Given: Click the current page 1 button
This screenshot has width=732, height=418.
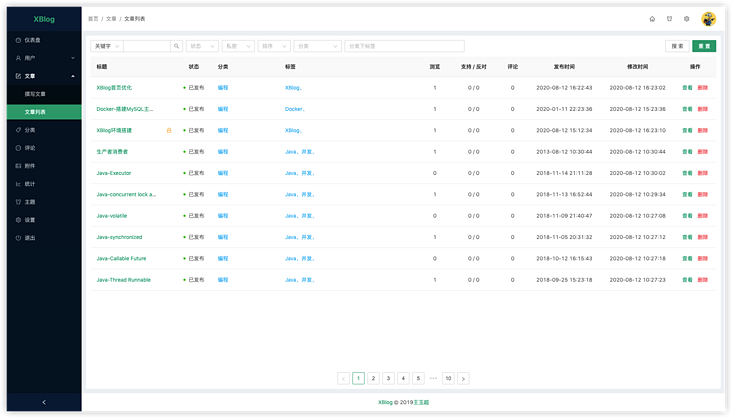Looking at the screenshot, I should coord(358,378).
